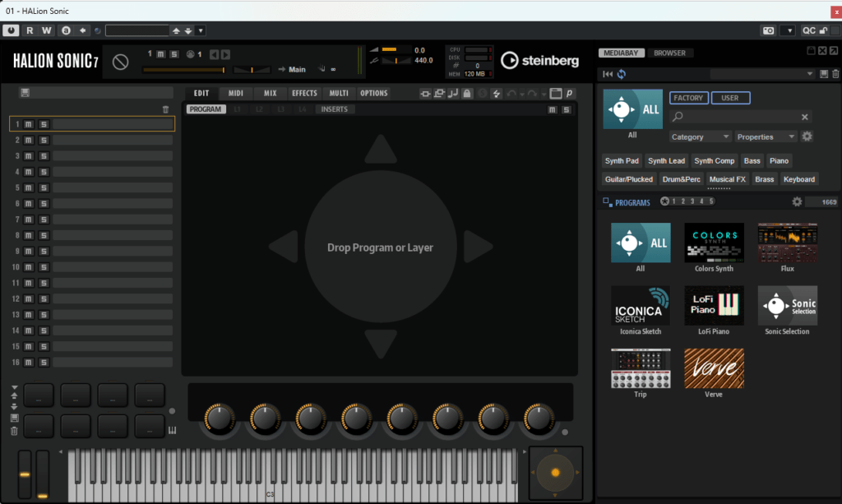Click the small keyboard icon beside the trigger pads
842x504 pixels.
(172, 430)
